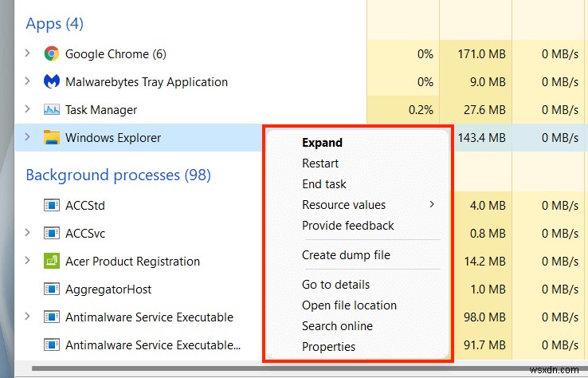Screen dimensions: 588x378
Task: Select Search online menu entry
Action: click(337, 326)
